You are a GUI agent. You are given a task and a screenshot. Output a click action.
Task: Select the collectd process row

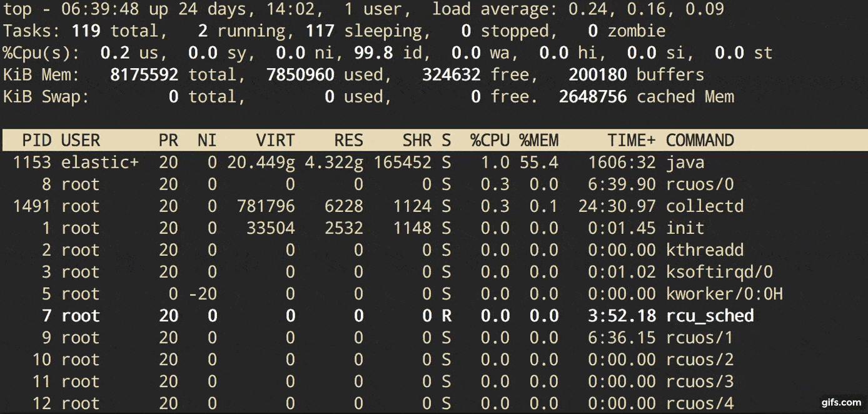375,206
